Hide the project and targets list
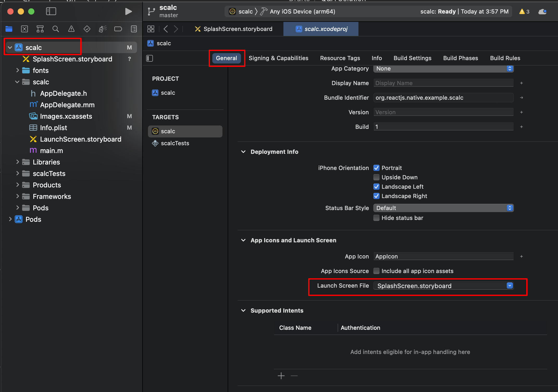 point(150,58)
